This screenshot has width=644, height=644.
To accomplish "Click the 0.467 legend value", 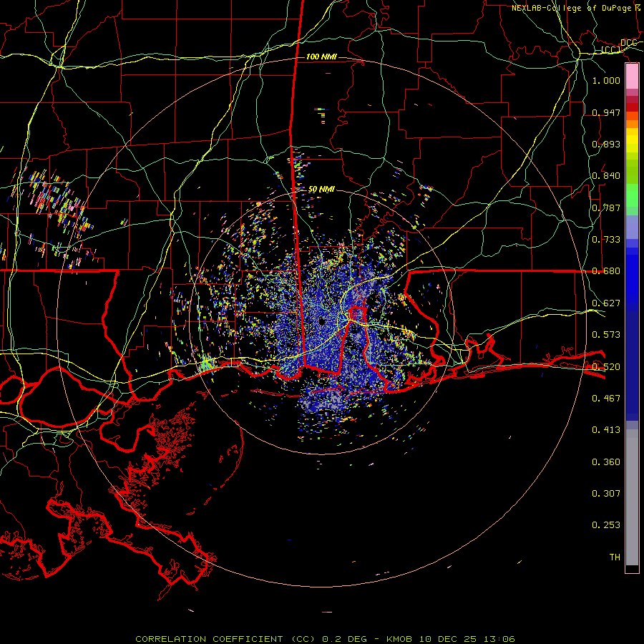I will click(x=606, y=399).
